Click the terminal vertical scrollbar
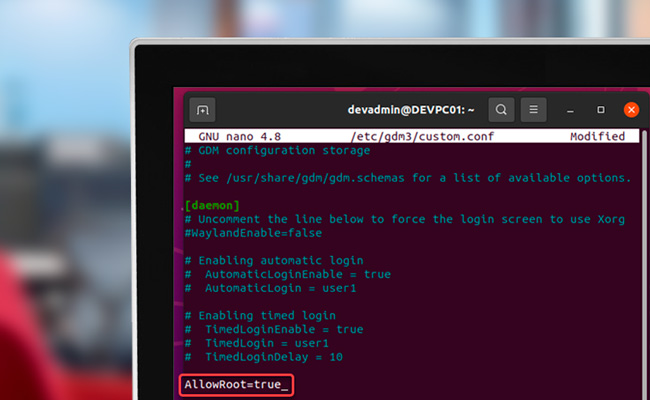Screen dimensions: 650x400 (x=645, y=265)
